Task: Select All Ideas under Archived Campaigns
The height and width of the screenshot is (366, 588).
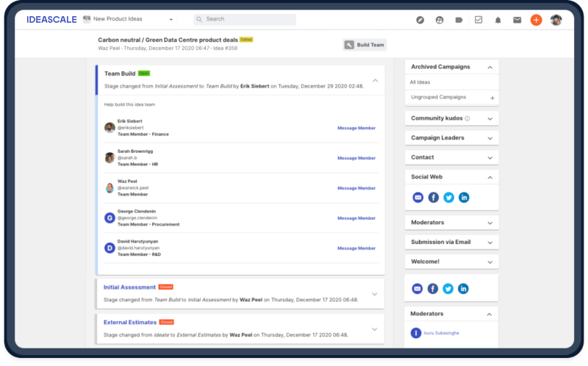Action: point(422,82)
